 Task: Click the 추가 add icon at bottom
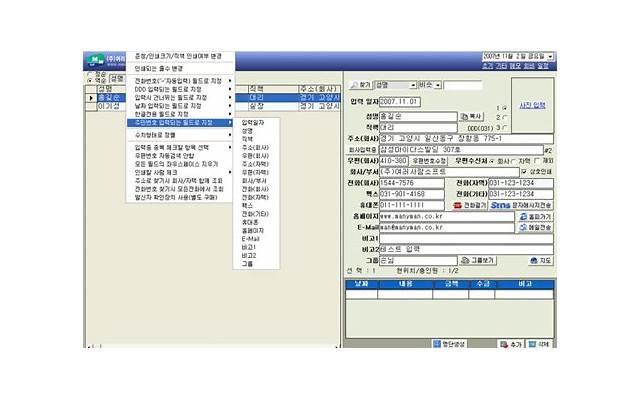(510, 343)
